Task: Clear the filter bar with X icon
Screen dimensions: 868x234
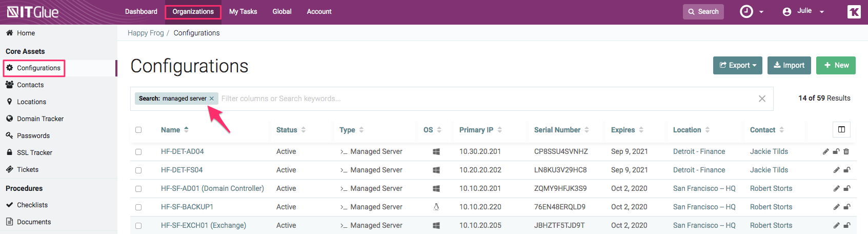Action: 762,99
